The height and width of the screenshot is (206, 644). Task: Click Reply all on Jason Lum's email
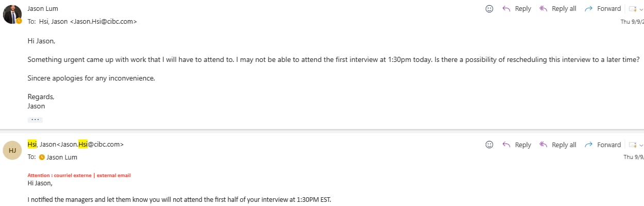click(557, 9)
